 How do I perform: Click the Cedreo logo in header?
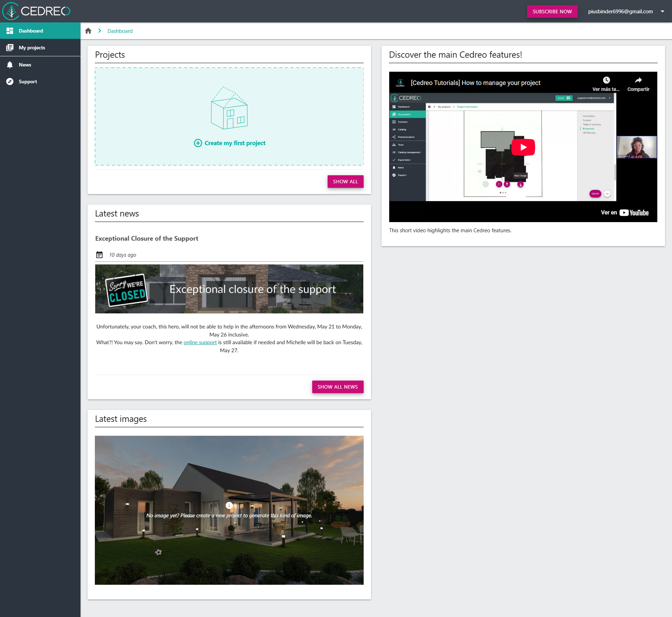36,11
